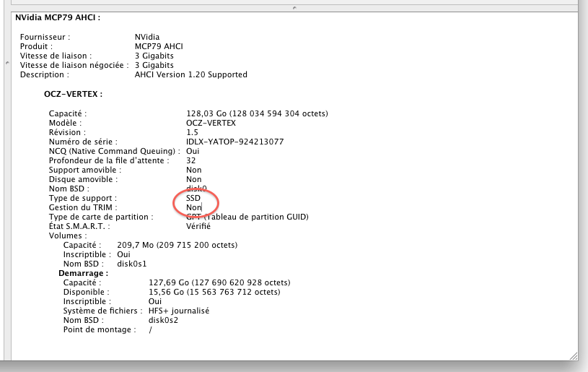Click the 'Profondeur de la file d'attente :' label
Image resolution: width=588 pixels, height=372 pixels.
(109, 160)
